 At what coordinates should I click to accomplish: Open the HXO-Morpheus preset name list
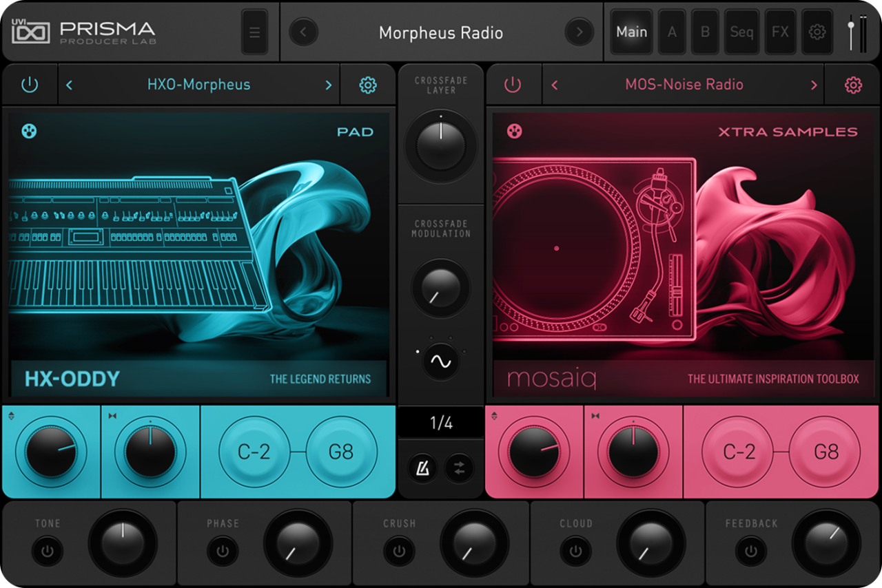(198, 85)
